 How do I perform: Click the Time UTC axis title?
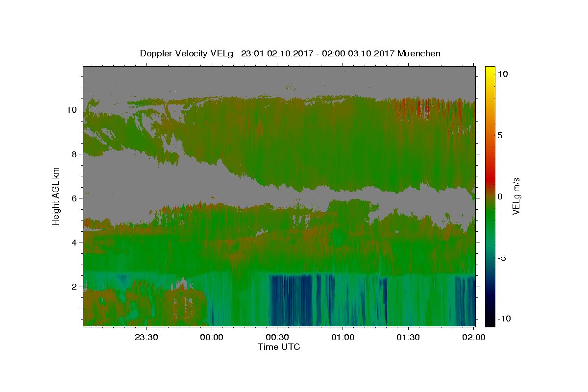(279, 347)
